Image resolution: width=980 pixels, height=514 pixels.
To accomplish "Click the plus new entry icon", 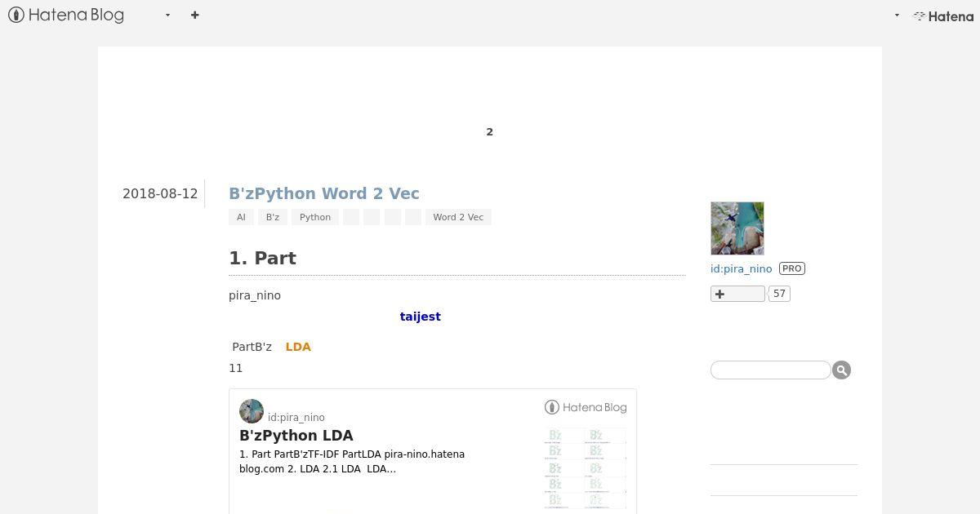I will coord(194,15).
